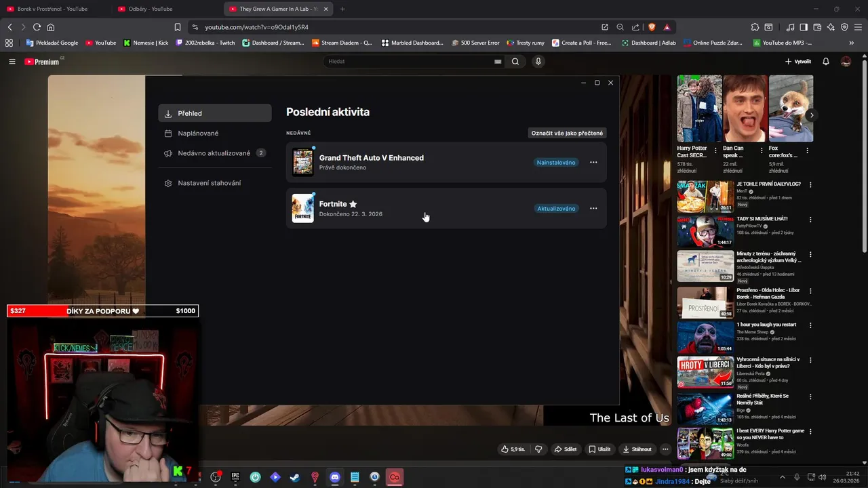Click the Brave Rewards triangle icon
This screenshot has width=868, height=488.
point(667,27)
